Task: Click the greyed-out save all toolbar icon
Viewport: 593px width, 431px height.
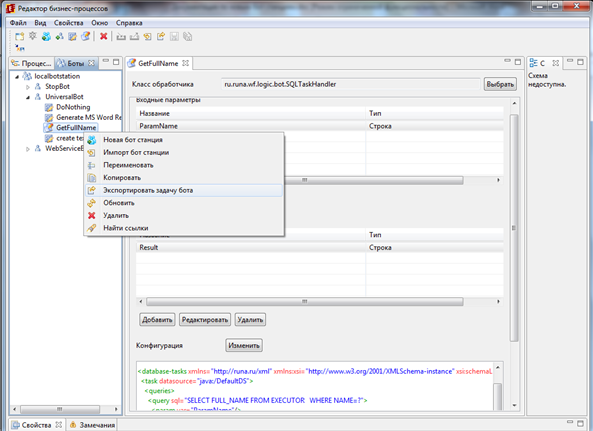Action: point(188,36)
